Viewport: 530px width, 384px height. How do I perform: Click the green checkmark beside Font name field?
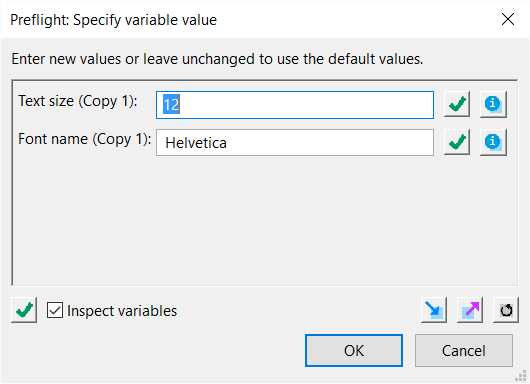coord(457,142)
